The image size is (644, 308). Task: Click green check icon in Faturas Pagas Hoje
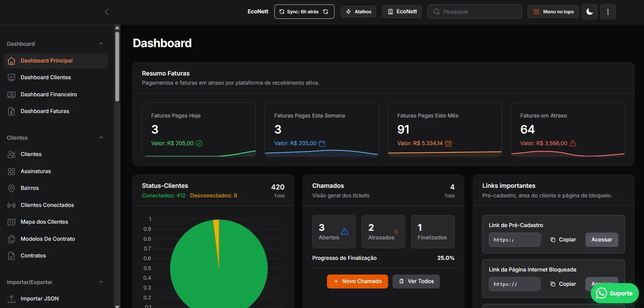pos(199,143)
